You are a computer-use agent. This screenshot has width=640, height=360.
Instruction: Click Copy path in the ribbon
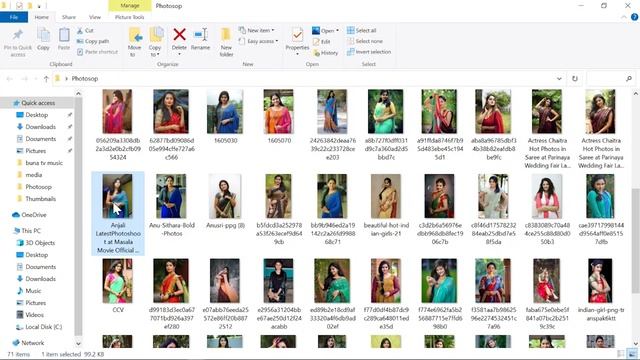click(93, 41)
